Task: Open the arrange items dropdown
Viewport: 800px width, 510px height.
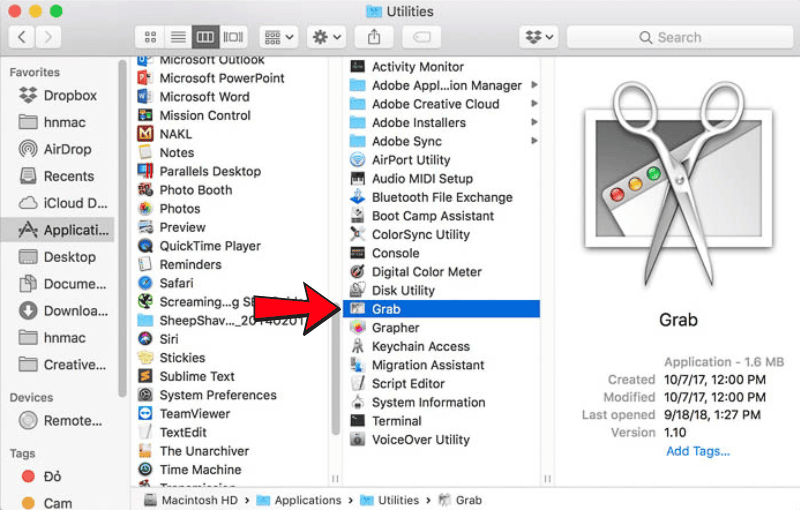Action: [278, 37]
